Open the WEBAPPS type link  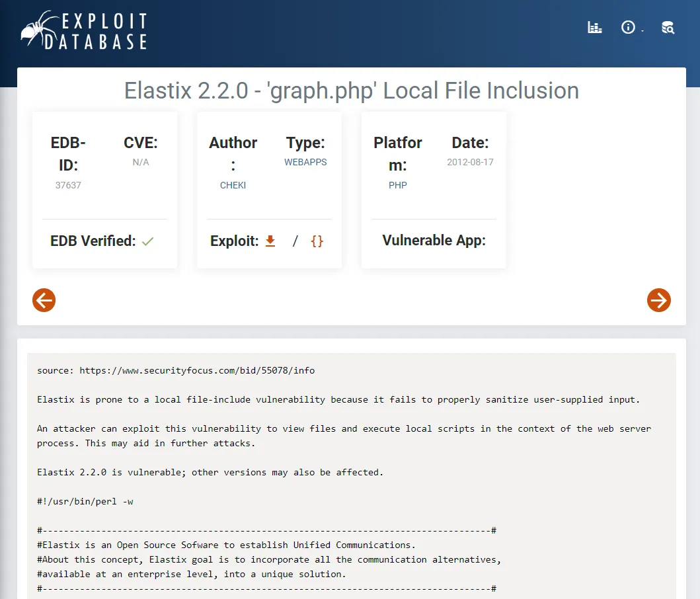click(x=305, y=162)
